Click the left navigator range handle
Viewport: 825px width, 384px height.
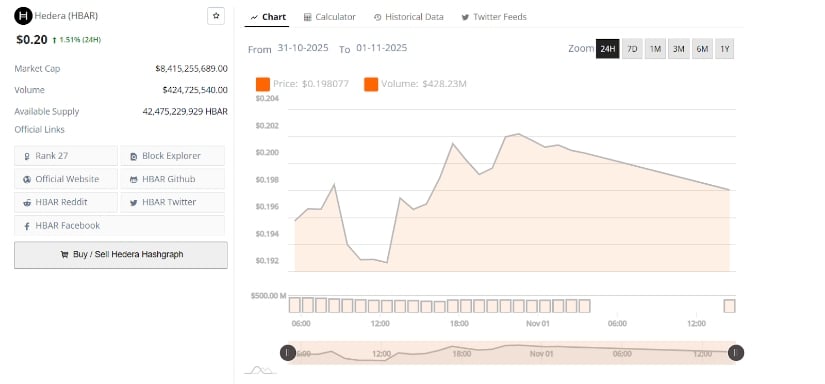287,352
